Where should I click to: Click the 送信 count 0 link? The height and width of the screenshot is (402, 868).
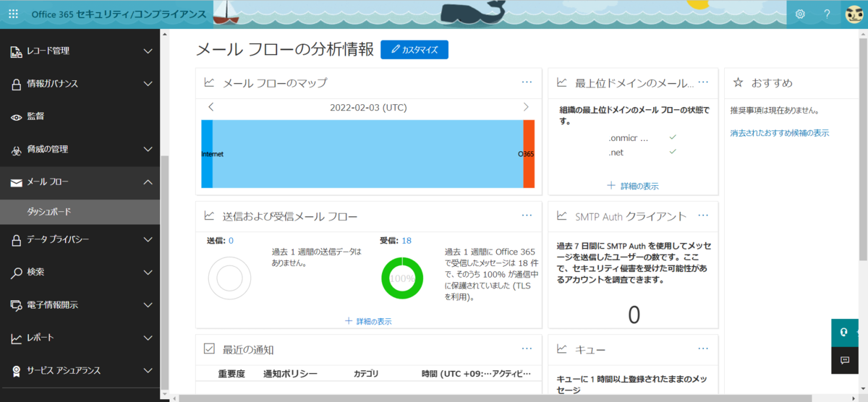231,240
